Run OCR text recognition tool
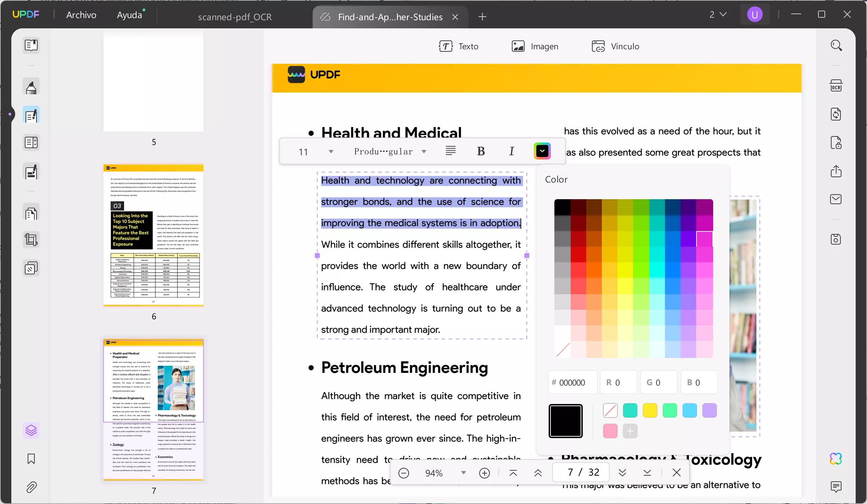The image size is (867, 504). click(x=836, y=86)
